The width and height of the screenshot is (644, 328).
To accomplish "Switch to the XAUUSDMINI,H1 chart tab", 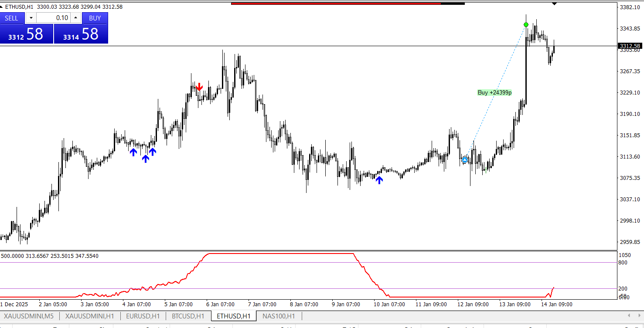I will [90, 316].
